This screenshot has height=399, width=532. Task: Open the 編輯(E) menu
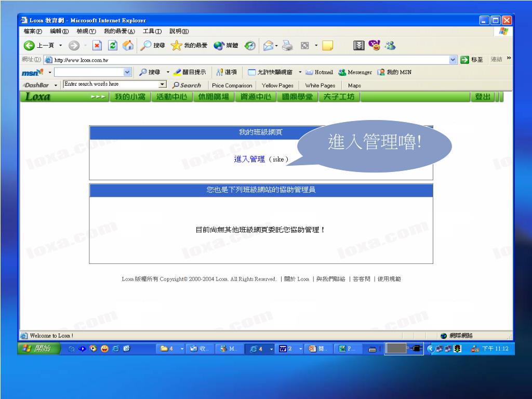pyautogui.click(x=59, y=31)
